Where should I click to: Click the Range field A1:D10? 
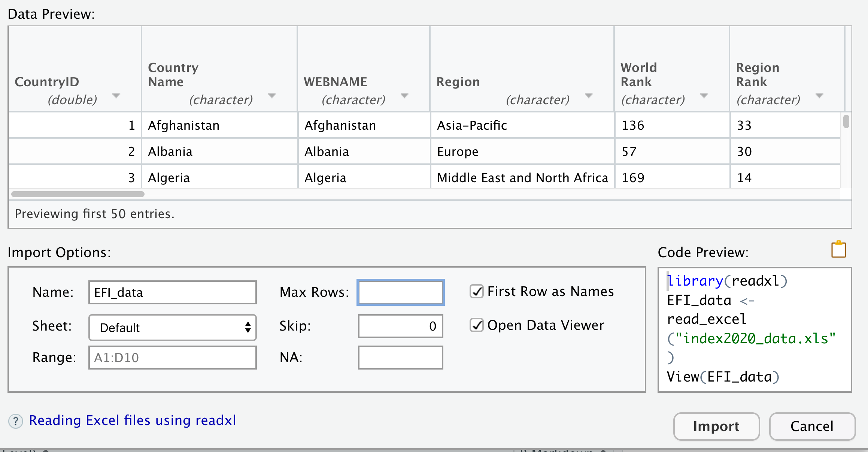click(172, 358)
